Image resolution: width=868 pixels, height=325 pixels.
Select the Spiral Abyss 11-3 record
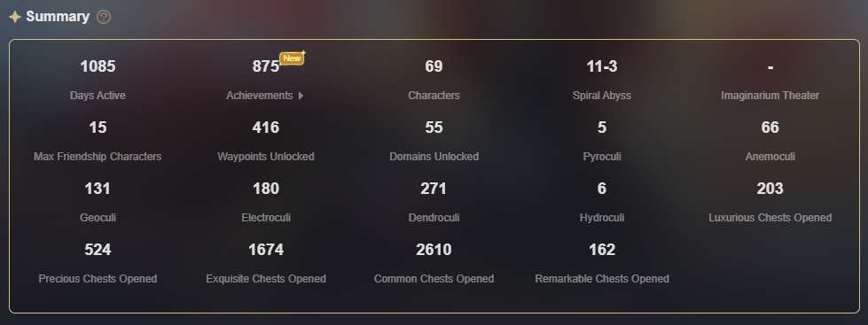click(602, 80)
